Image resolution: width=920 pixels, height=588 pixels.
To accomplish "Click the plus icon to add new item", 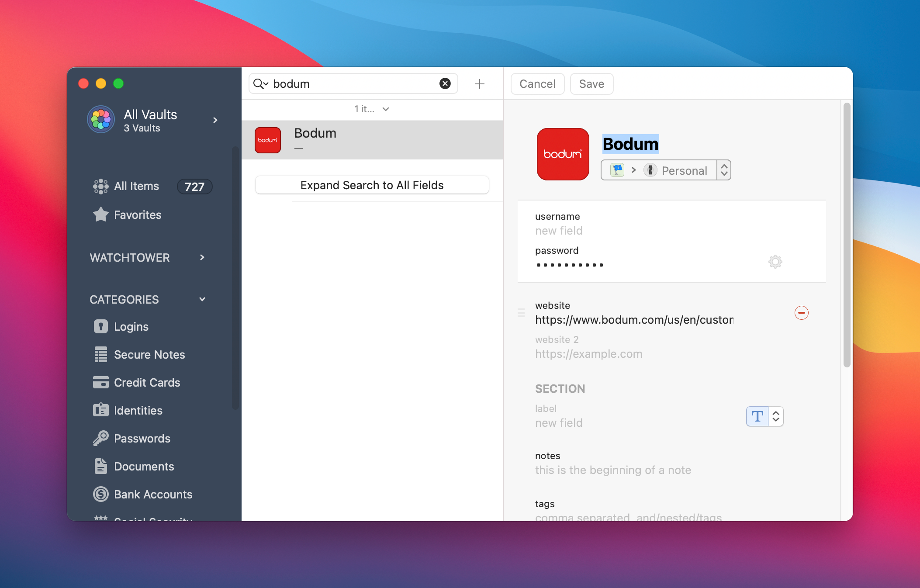I will click(479, 84).
